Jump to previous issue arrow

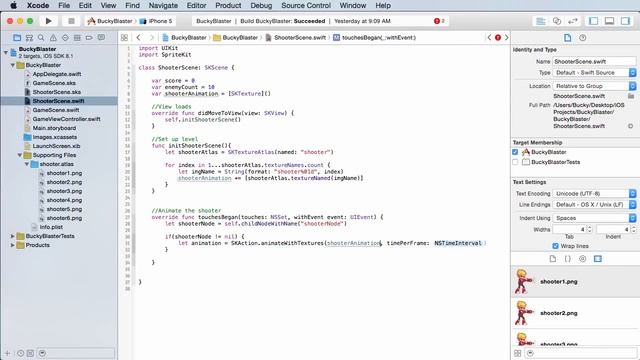pyautogui.click(x=489, y=38)
